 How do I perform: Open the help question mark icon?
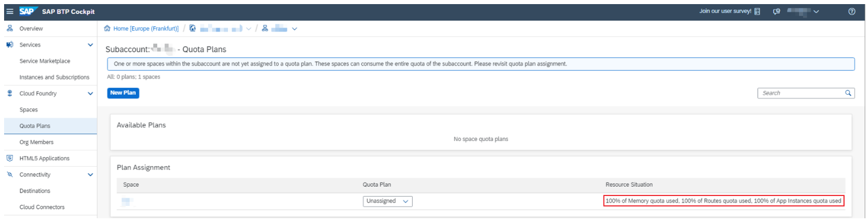coord(852,12)
